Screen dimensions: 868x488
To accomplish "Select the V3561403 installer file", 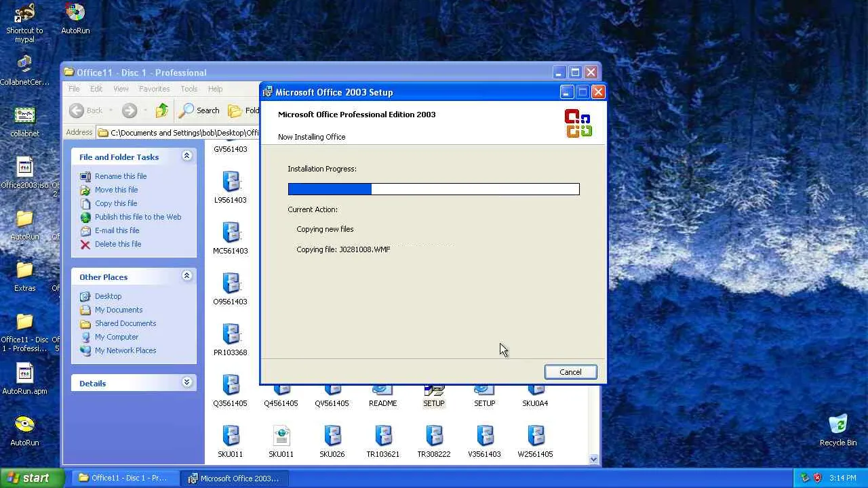I will 485,442.
